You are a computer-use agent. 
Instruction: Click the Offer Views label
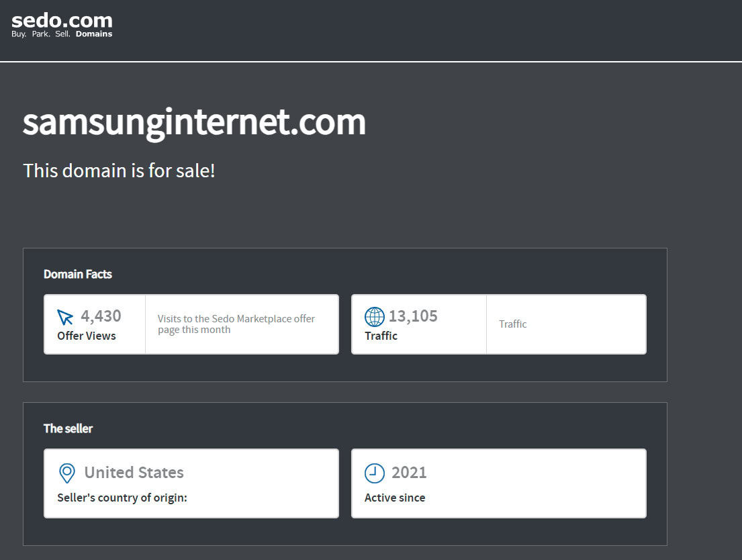click(86, 336)
